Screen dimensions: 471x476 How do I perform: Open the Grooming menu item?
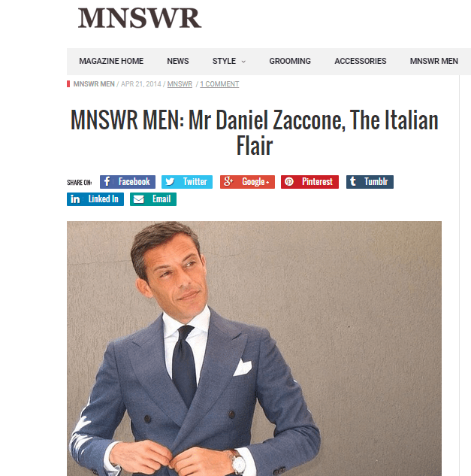click(x=290, y=61)
